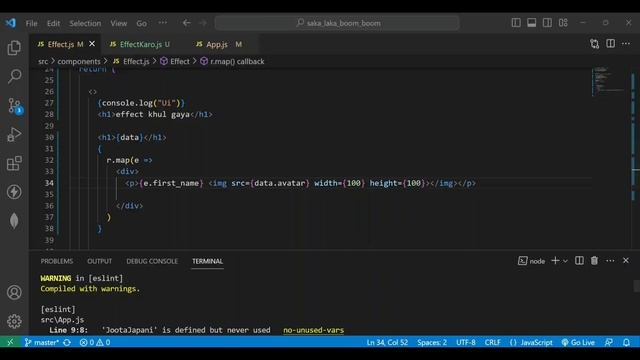640x360 pixels.
Task: Switch to the OUTPUT panel tab
Action: 99,261
